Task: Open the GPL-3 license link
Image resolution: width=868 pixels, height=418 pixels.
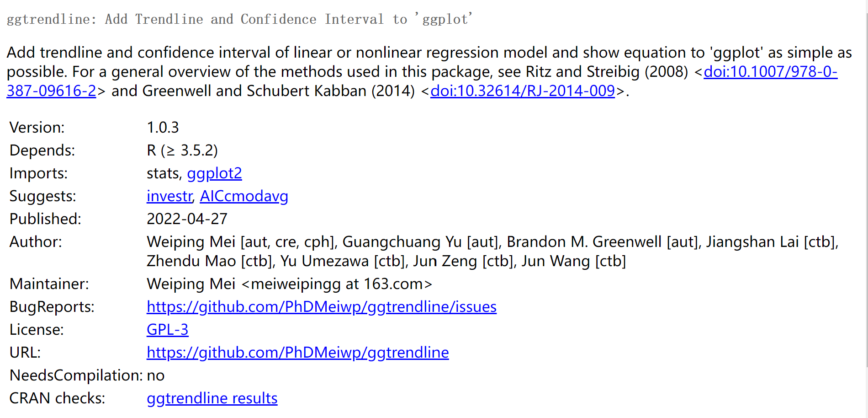Action: click(x=167, y=330)
